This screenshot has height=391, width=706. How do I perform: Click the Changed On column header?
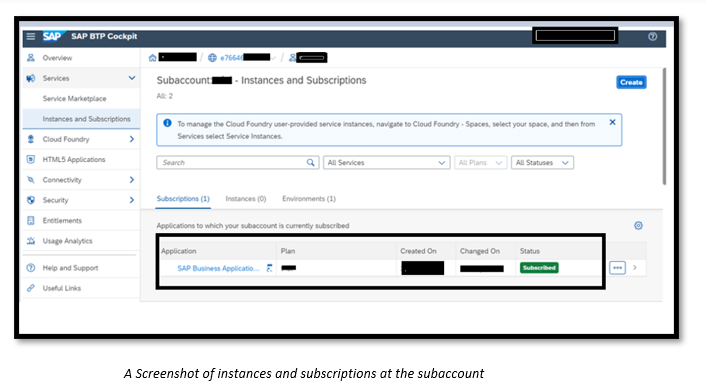point(480,251)
